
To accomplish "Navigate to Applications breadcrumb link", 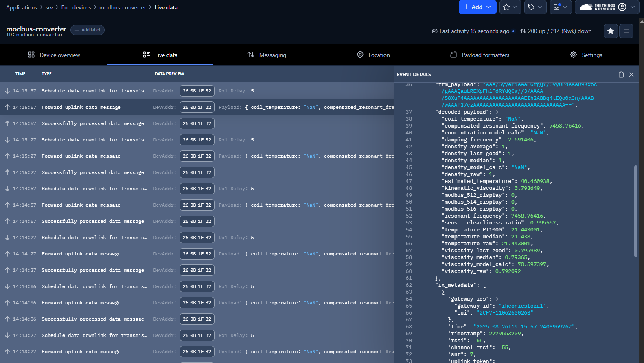I will [x=22, y=7].
